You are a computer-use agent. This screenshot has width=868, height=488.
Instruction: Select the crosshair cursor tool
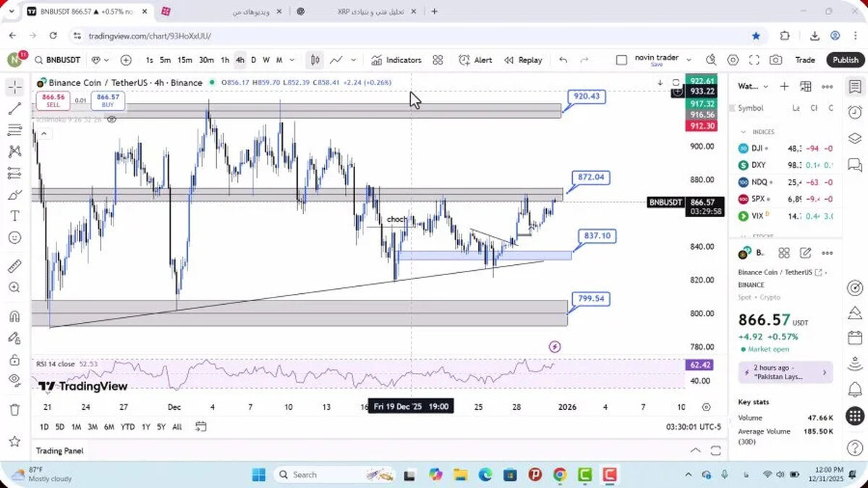tap(14, 87)
